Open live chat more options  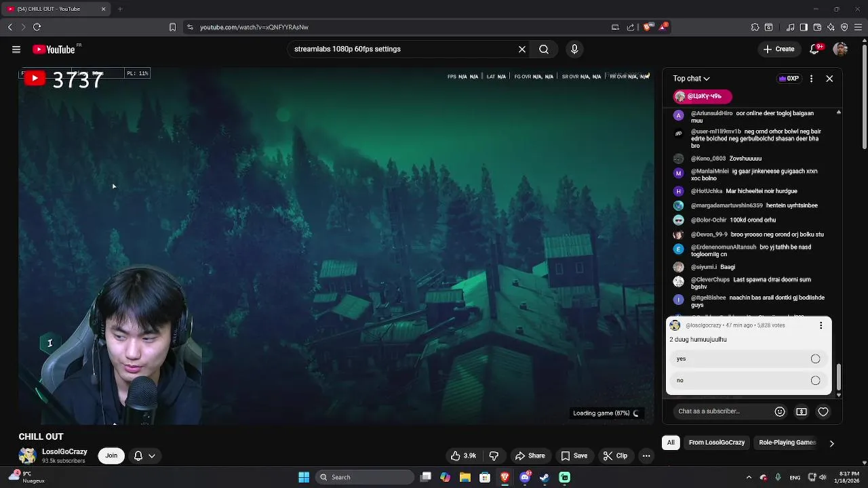point(811,79)
